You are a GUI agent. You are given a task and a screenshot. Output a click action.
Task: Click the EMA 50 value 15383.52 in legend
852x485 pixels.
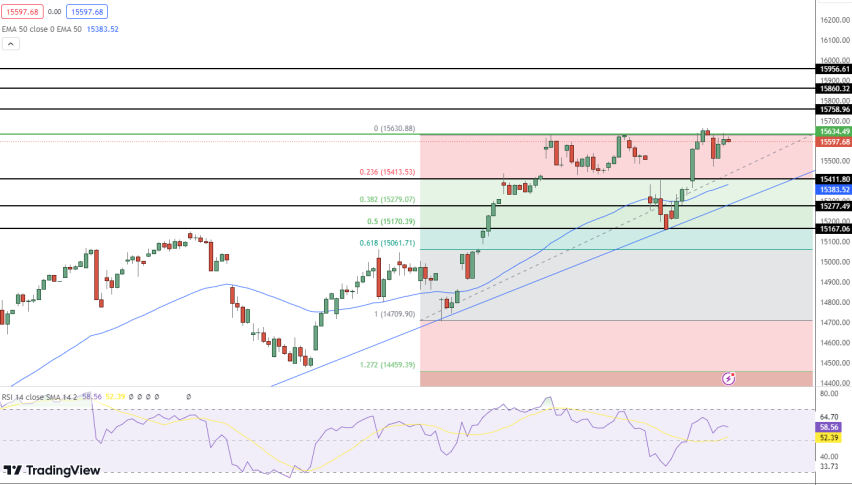pos(103,29)
